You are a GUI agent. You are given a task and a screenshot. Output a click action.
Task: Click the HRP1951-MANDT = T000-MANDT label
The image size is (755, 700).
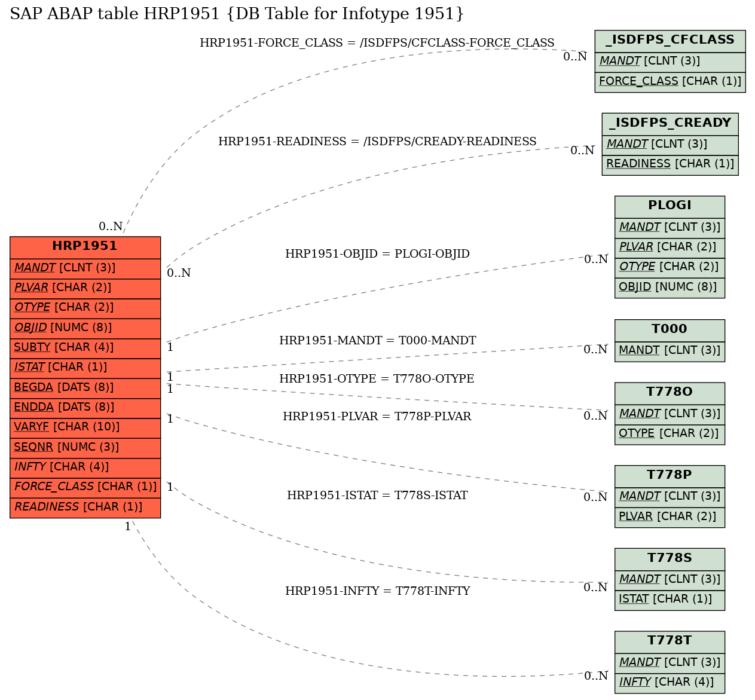tap(377, 341)
